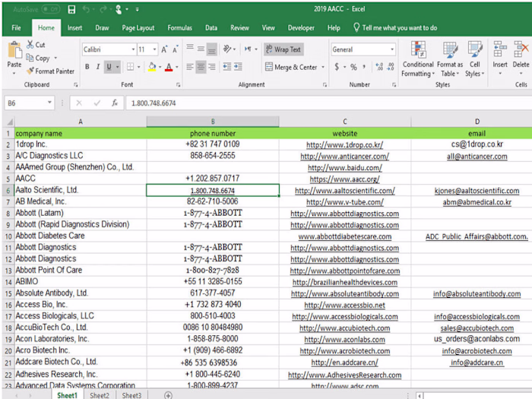532x399 pixels.
Task: Switch to the Formulas tab
Action: click(x=180, y=28)
